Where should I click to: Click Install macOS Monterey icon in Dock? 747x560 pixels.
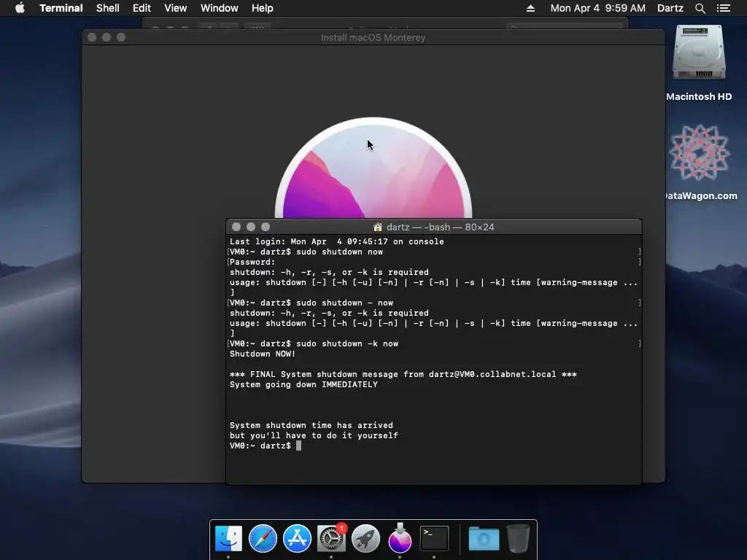[400, 537]
